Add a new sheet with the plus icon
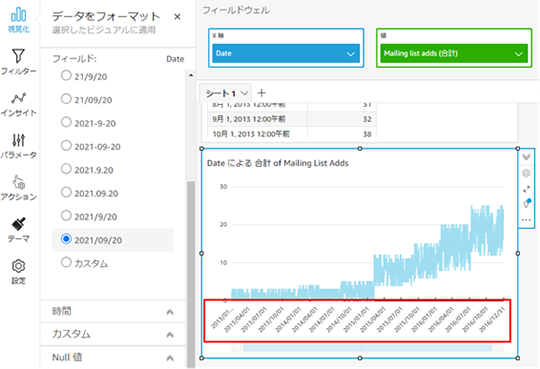This screenshot has width=540, height=369. pos(262,93)
